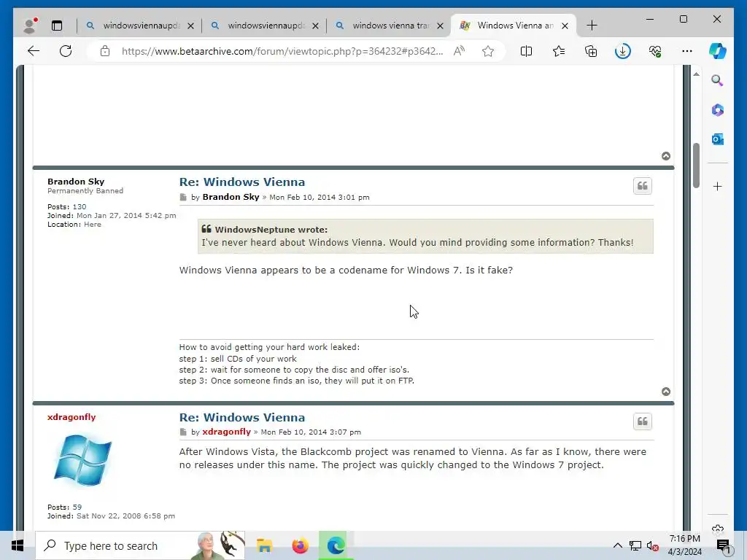Viewport: 747px width, 560px height.
Task: Jump to top from the upper post
Action: coord(666,156)
